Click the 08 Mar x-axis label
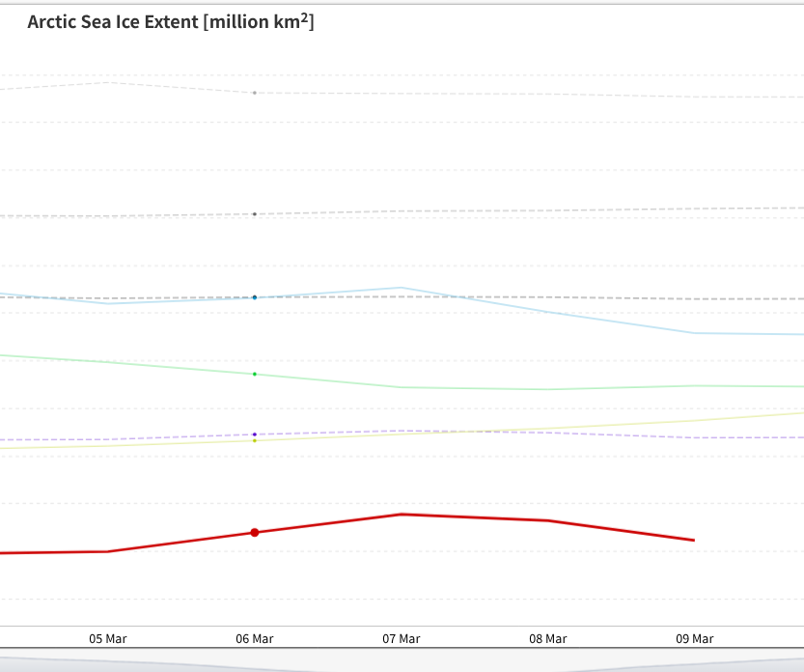 pos(548,638)
